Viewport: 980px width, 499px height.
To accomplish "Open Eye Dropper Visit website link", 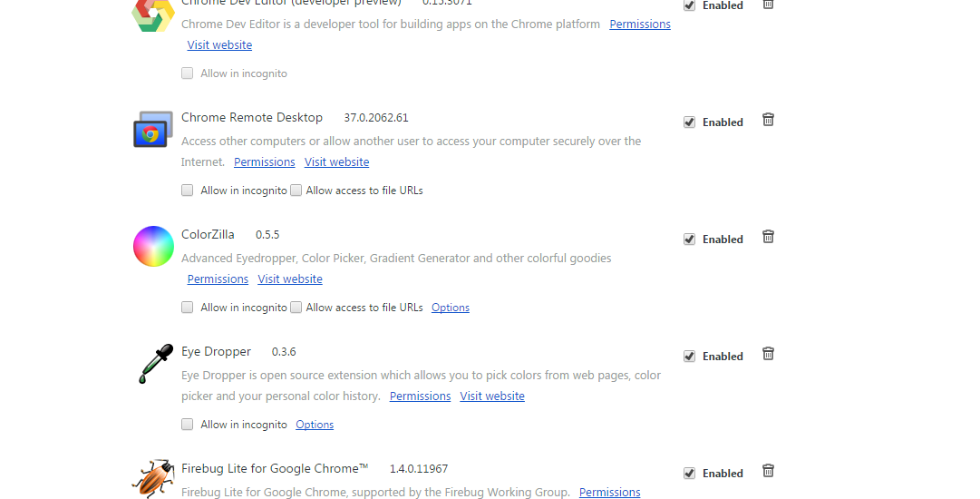I will pyautogui.click(x=492, y=396).
